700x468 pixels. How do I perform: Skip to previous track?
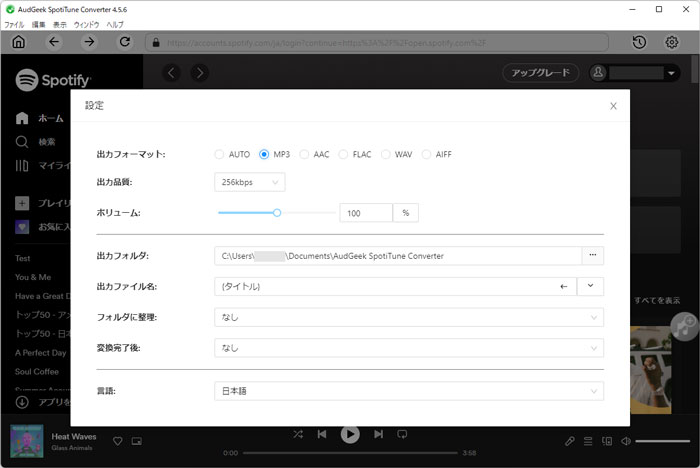click(x=322, y=434)
